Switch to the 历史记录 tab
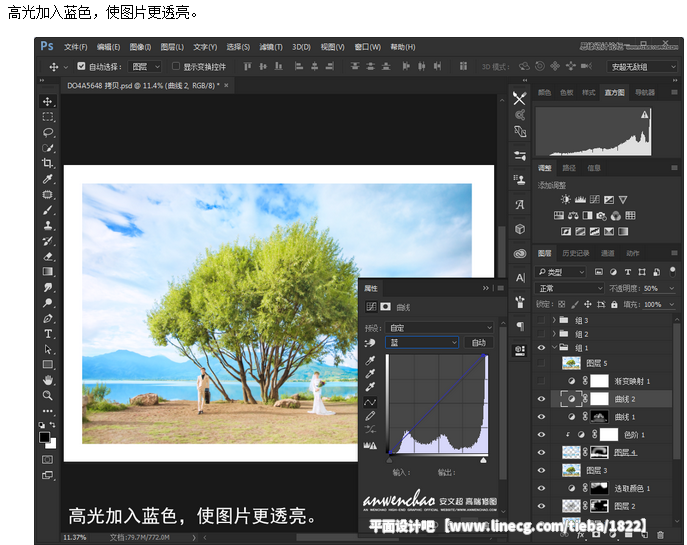The height and width of the screenshot is (545, 687). click(x=576, y=253)
